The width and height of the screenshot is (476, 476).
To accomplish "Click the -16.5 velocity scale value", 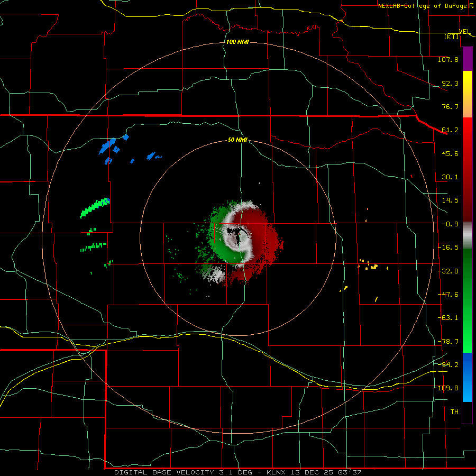I will (x=448, y=248).
